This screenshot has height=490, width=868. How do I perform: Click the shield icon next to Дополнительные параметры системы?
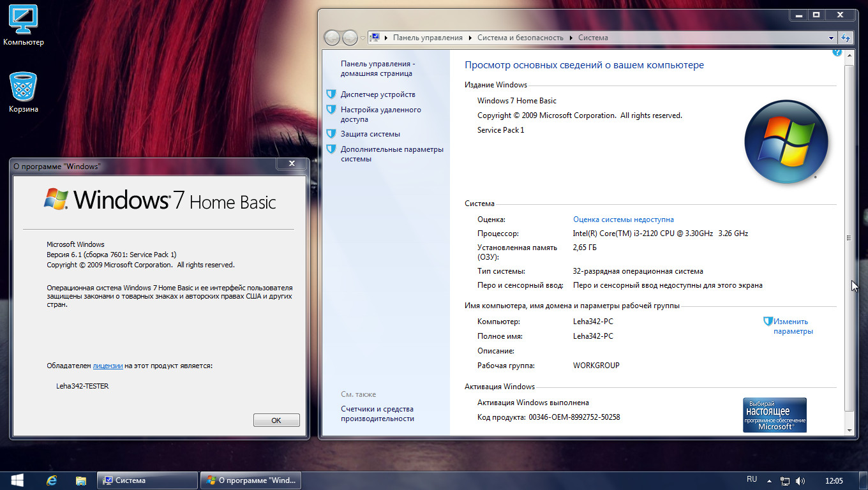point(331,149)
